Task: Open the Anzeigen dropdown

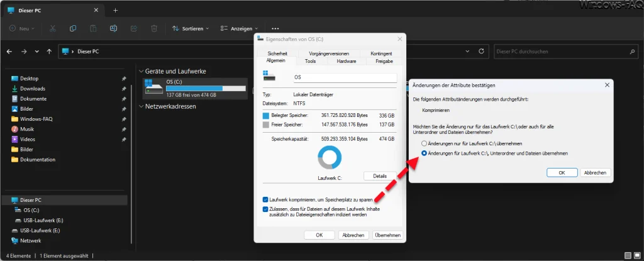Action: [239, 28]
